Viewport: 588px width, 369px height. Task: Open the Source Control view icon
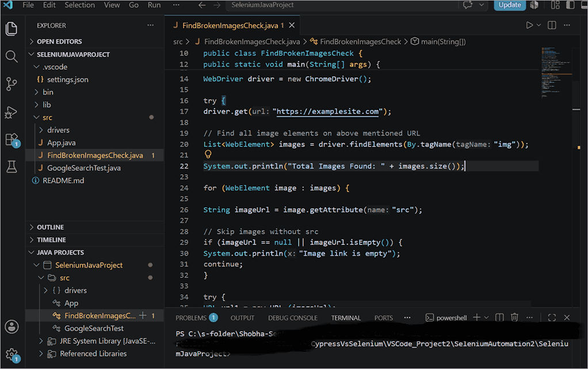click(x=12, y=84)
